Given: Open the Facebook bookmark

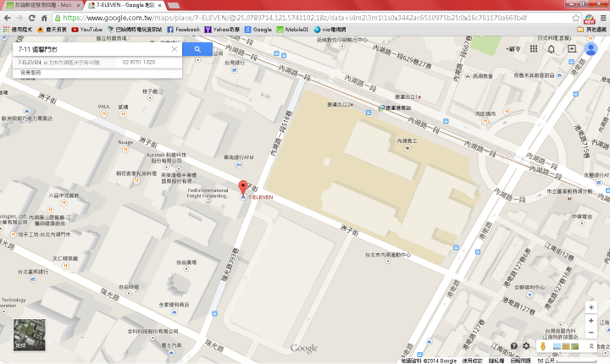Looking at the screenshot, I should pos(184,30).
